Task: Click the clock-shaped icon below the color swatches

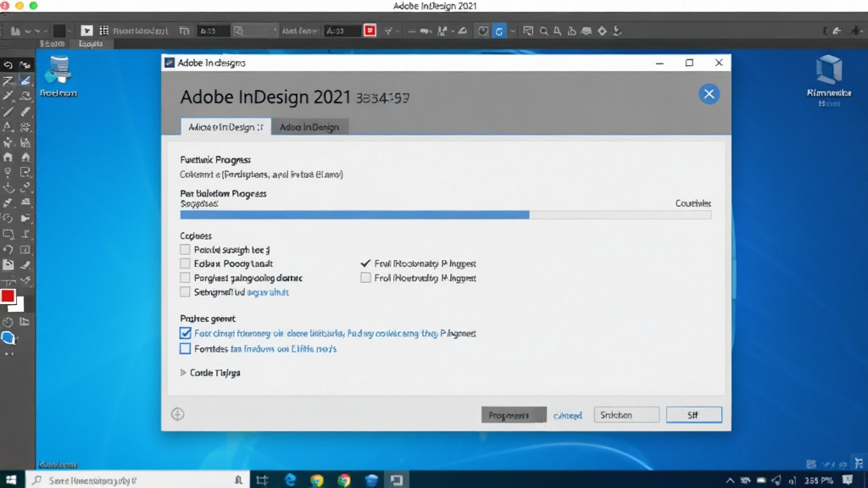Action: tap(8, 321)
